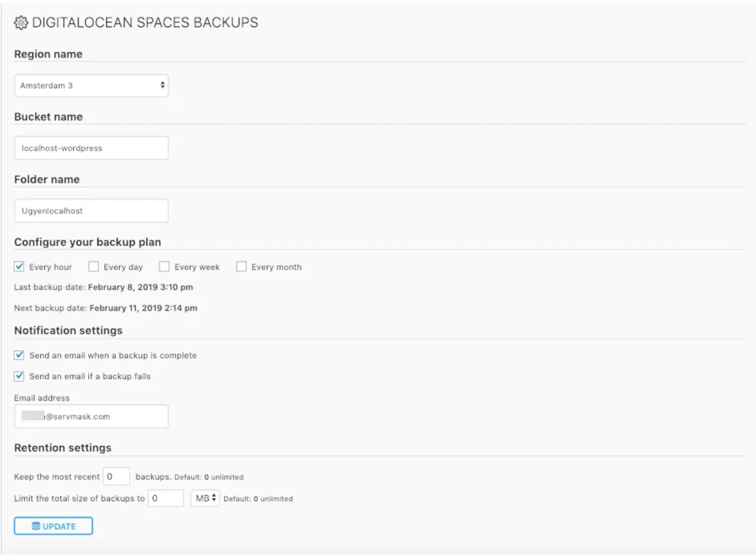Viewport: 756px width, 556px height.
Task: Click the database icon on Update button
Action: (36, 526)
